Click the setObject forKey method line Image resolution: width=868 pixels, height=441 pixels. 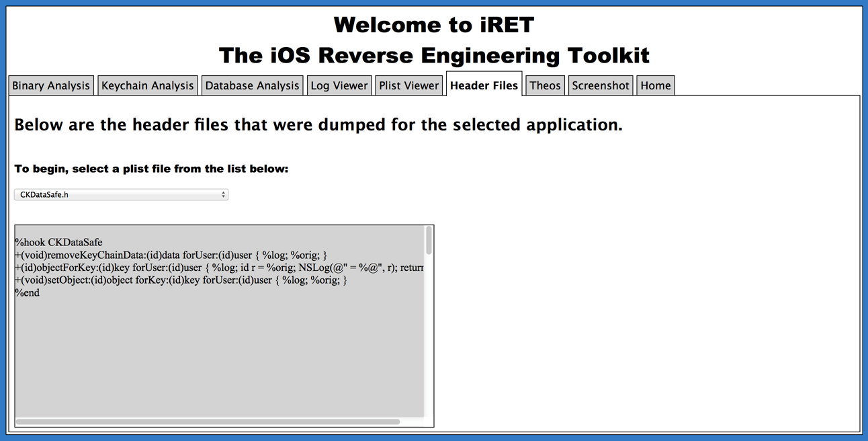(x=181, y=280)
